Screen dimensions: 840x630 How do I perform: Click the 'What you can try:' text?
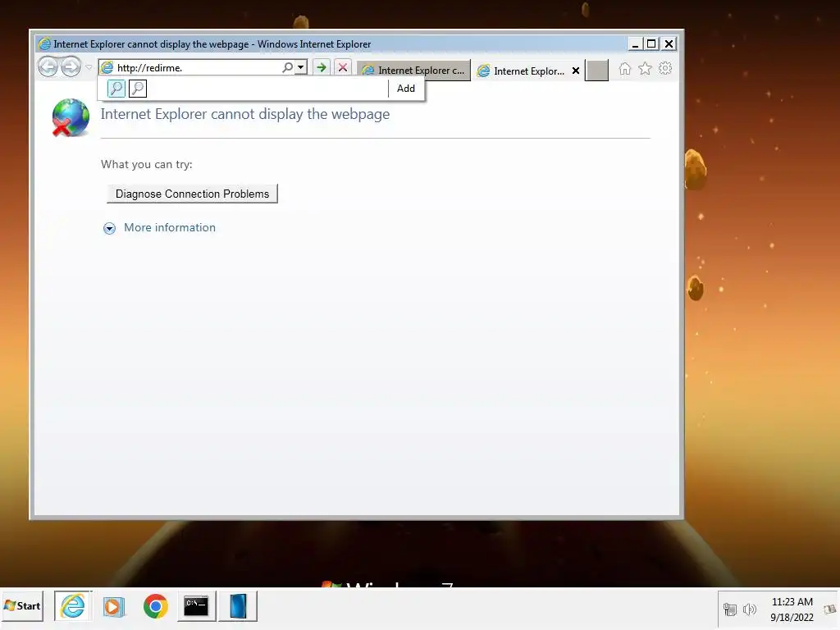pos(146,164)
